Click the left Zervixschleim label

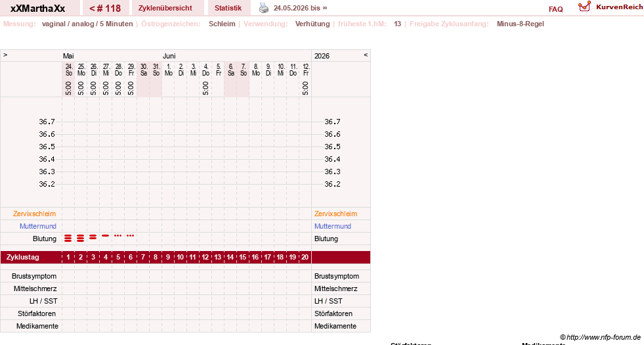click(35, 214)
